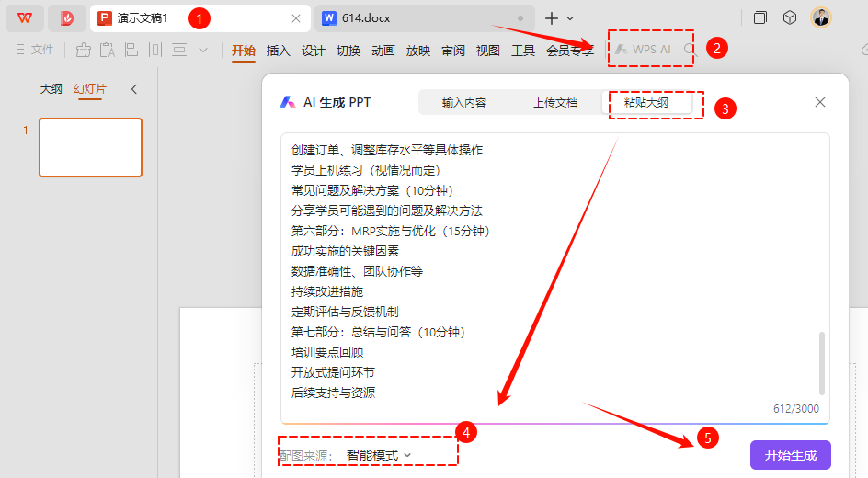Open the WPS AI button
The image size is (868, 478).
click(644, 50)
